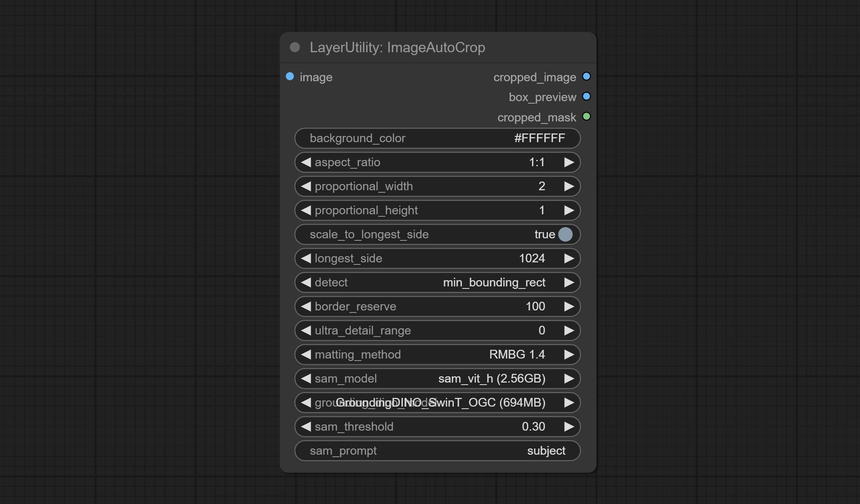Open the GroundingDINO model selector
860x504 pixels.
click(x=437, y=403)
